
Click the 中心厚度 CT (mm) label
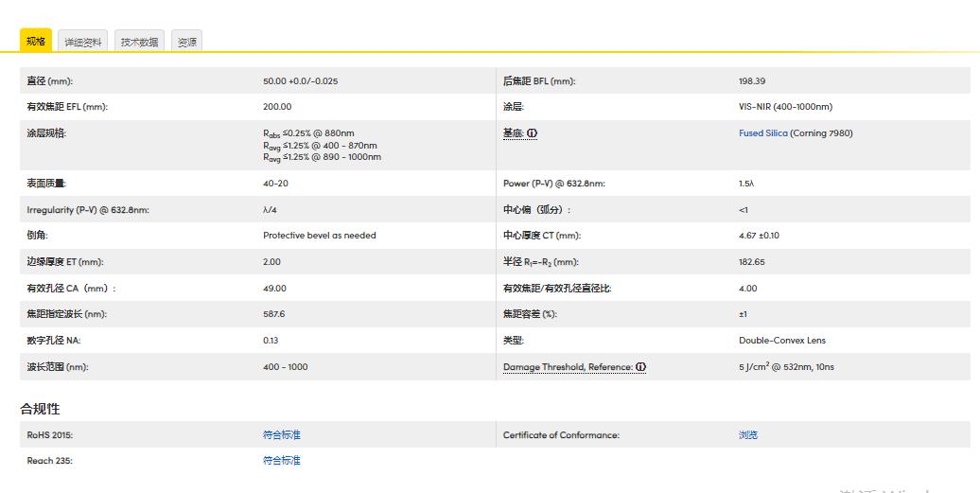(542, 236)
